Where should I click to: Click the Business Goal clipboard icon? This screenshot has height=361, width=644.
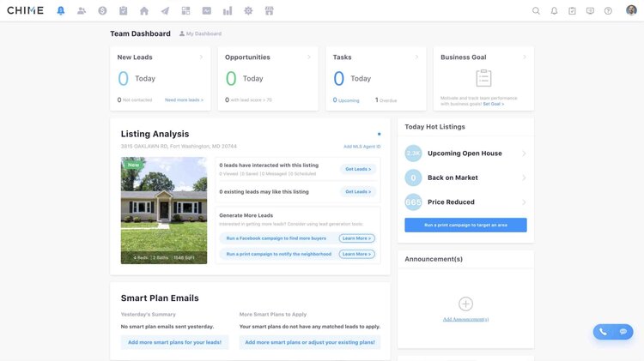click(483, 78)
